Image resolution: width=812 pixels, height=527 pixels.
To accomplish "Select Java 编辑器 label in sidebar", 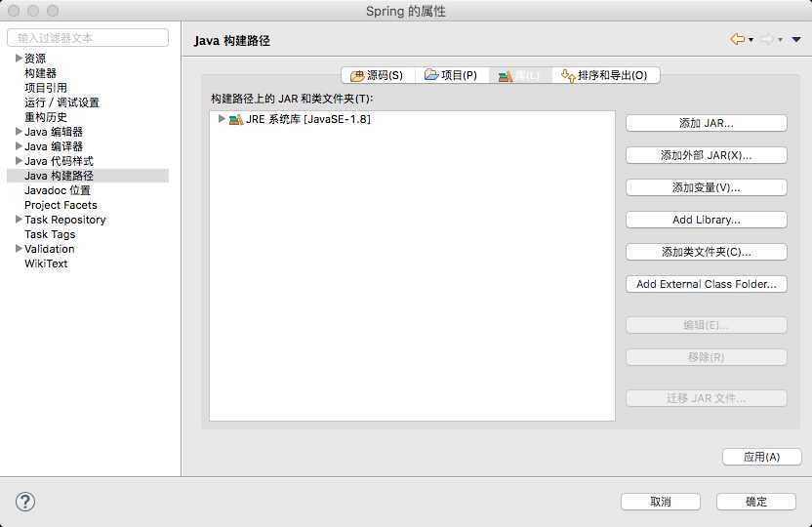I will (x=54, y=132).
